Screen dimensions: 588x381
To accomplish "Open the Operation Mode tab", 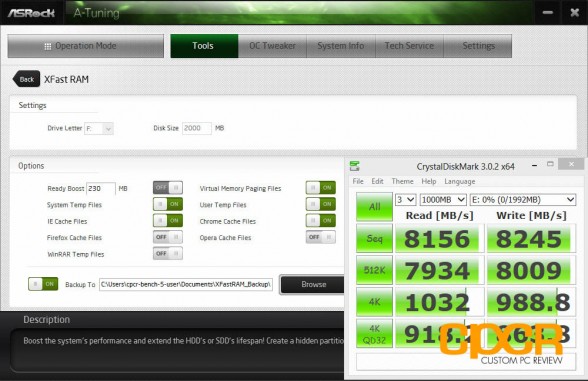I will pyautogui.click(x=86, y=46).
